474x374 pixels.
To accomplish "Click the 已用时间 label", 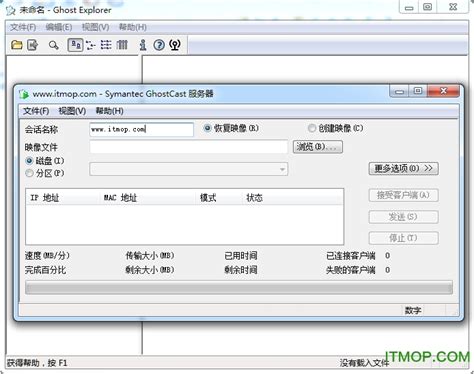I will point(241,256).
